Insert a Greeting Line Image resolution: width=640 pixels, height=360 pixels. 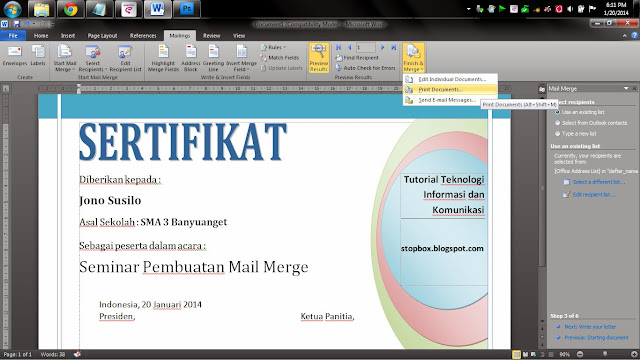tap(213, 58)
